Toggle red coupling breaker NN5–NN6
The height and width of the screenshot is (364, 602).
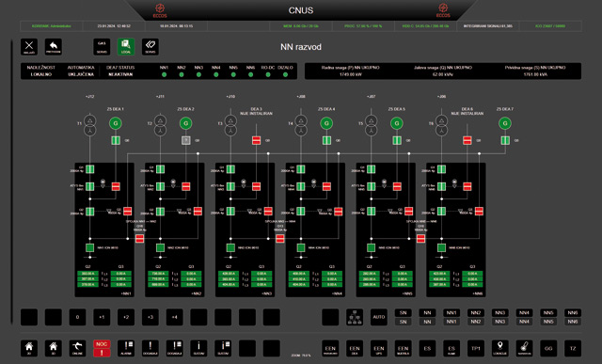click(420, 239)
